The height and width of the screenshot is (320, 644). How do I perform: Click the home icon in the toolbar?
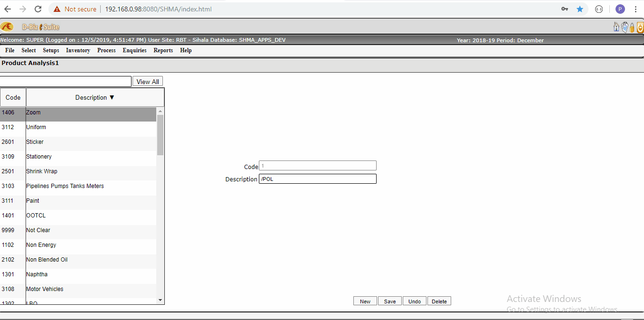(x=616, y=27)
